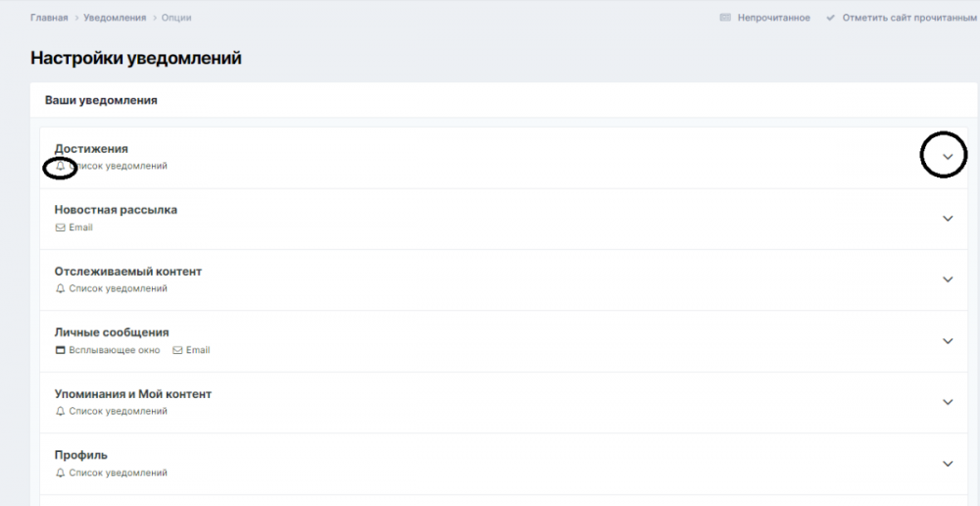980x506 pixels.
Task: Expand the Достижения section chevron
Action: [948, 157]
